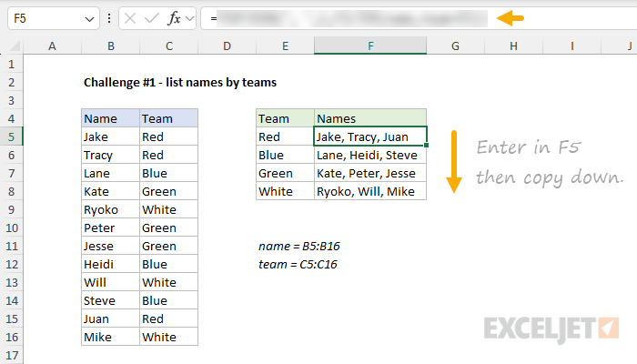Select row 1 header
637x364 pixels.
point(11,65)
